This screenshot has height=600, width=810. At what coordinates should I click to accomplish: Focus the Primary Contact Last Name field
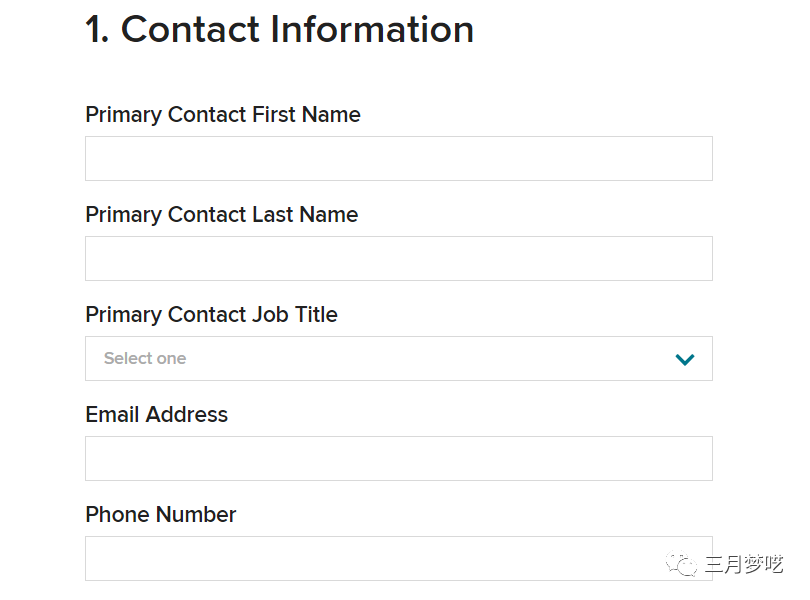coord(398,259)
